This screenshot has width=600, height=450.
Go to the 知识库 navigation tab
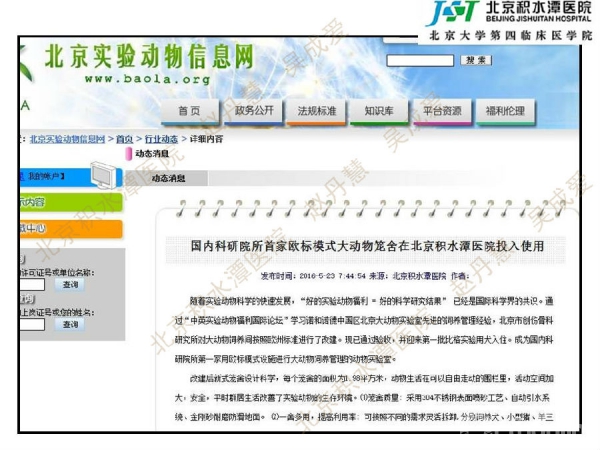click(x=379, y=110)
